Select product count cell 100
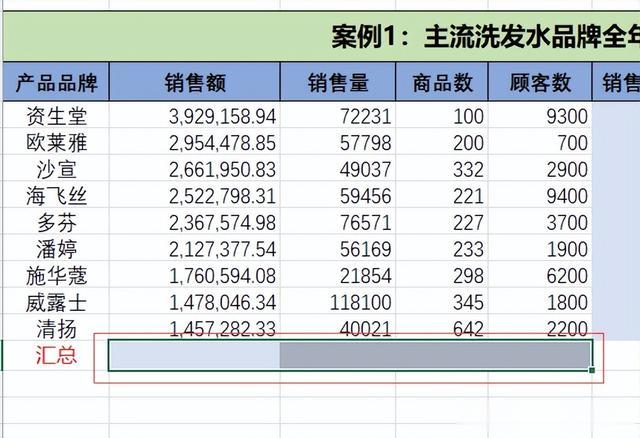 [442, 116]
